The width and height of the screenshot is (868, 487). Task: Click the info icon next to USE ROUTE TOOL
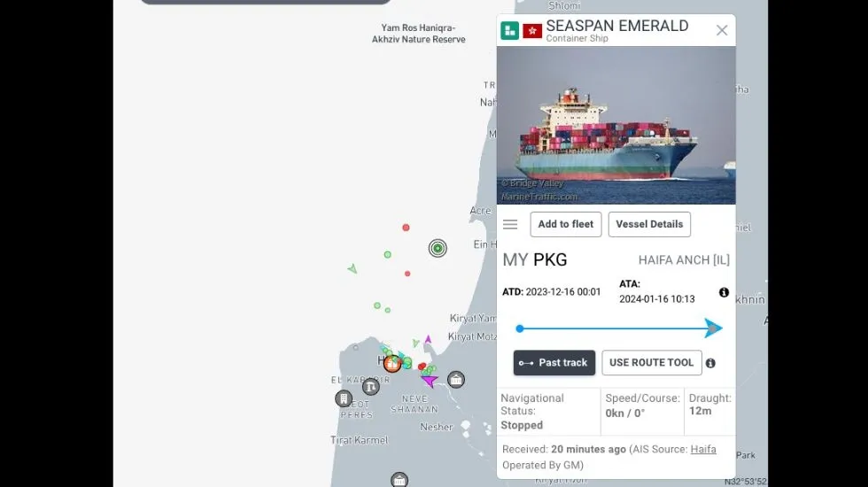(710, 363)
